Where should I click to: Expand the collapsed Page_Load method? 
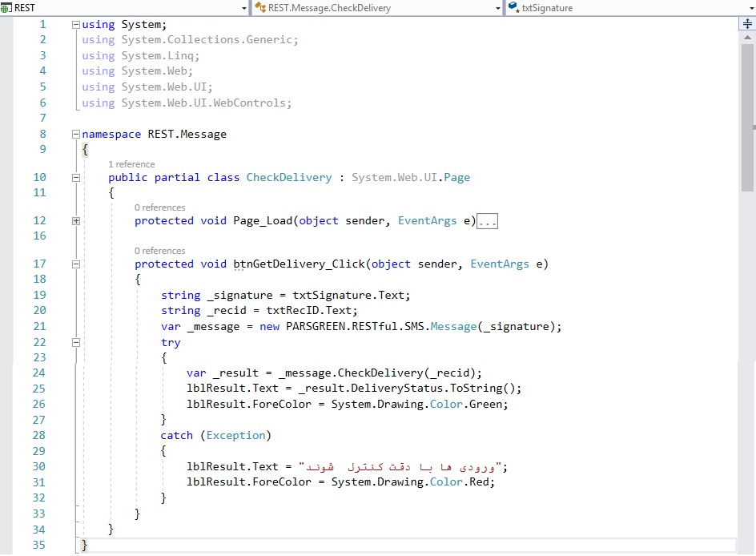pyautogui.click(x=76, y=221)
